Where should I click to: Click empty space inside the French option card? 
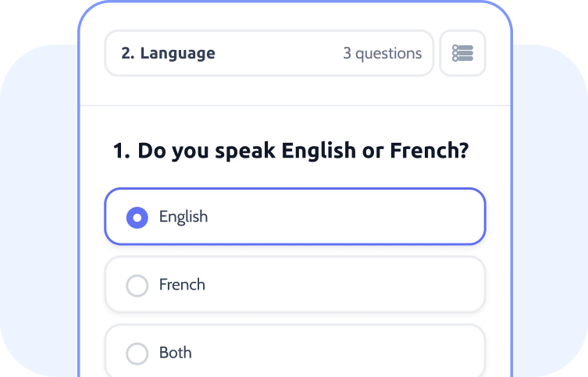point(351,285)
